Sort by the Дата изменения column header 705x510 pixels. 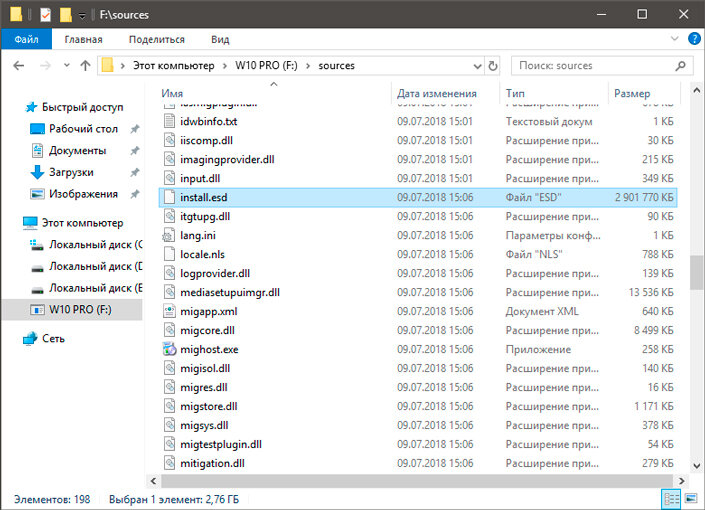[437, 94]
